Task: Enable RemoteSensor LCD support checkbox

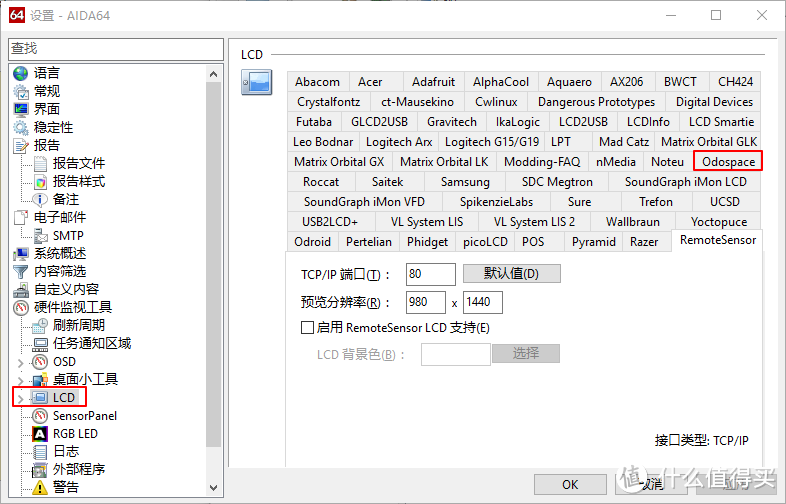Action: [x=307, y=328]
